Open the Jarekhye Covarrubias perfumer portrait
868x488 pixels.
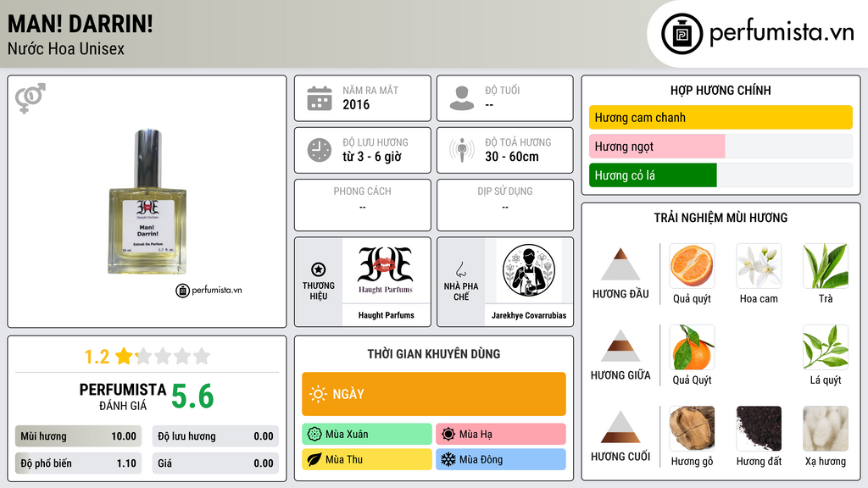click(529, 270)
